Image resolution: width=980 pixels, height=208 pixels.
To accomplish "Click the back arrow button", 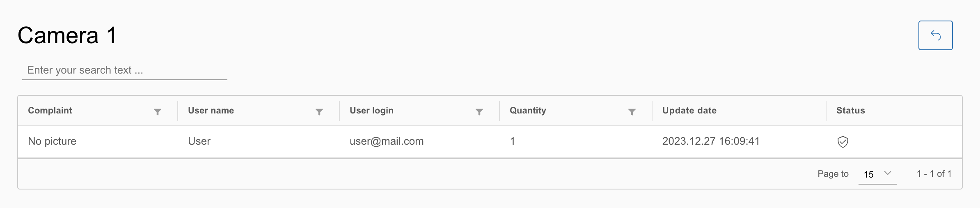I will coord(935,35).
